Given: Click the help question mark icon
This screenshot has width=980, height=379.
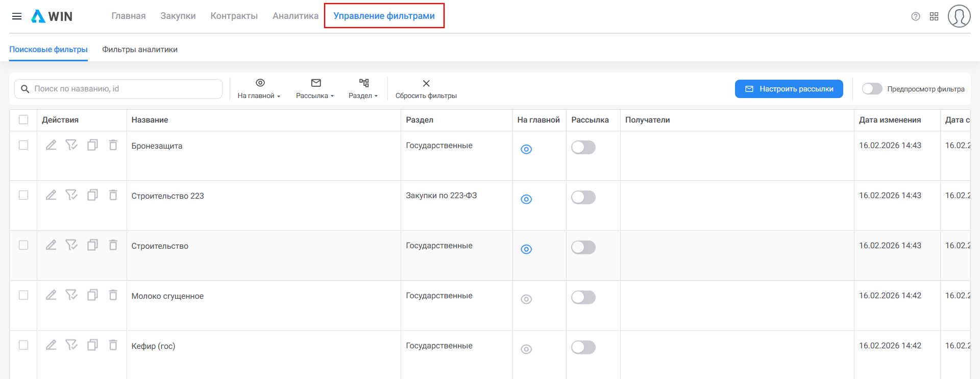Looking at the screenshot, I should [915, 16].
